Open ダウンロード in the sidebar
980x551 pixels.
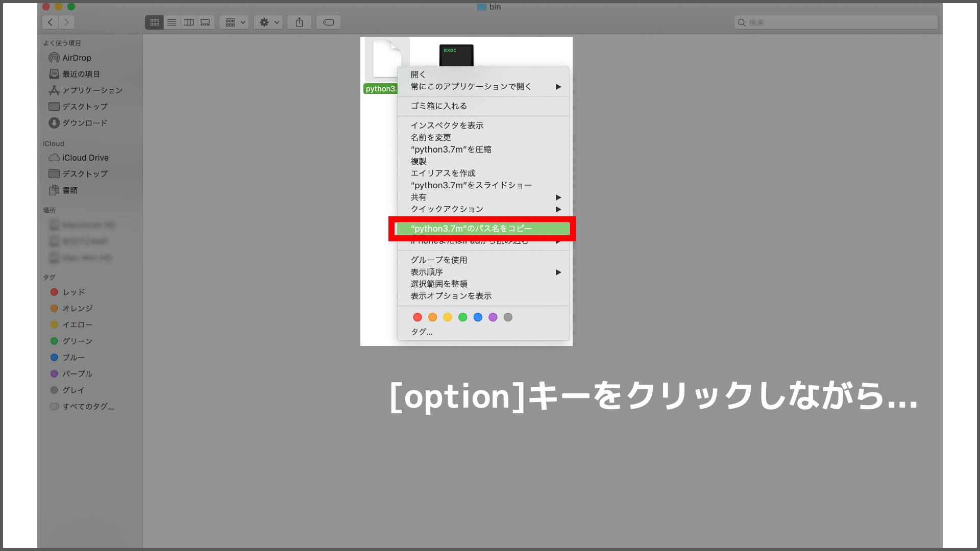[x=78, y=123]
